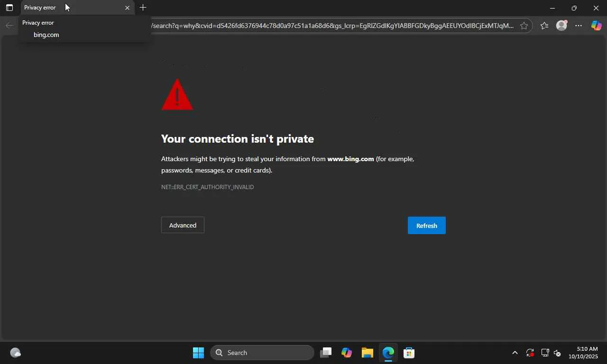
Task: Open Settings and more ellipsis menu
Action: pos(579,26)
